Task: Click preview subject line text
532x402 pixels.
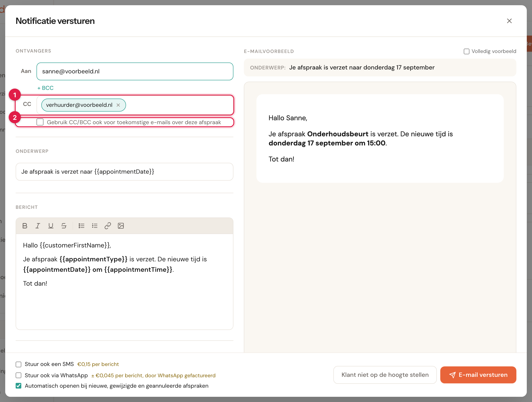Action: (x=362, y=68)
